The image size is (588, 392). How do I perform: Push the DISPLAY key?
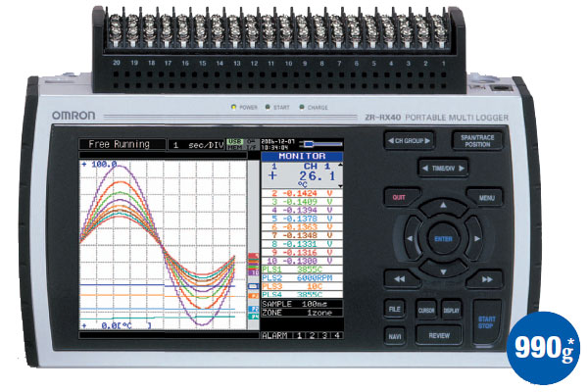pos(451,310)
